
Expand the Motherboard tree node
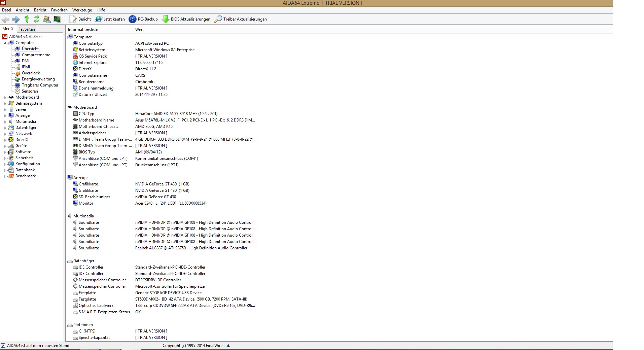5,98
